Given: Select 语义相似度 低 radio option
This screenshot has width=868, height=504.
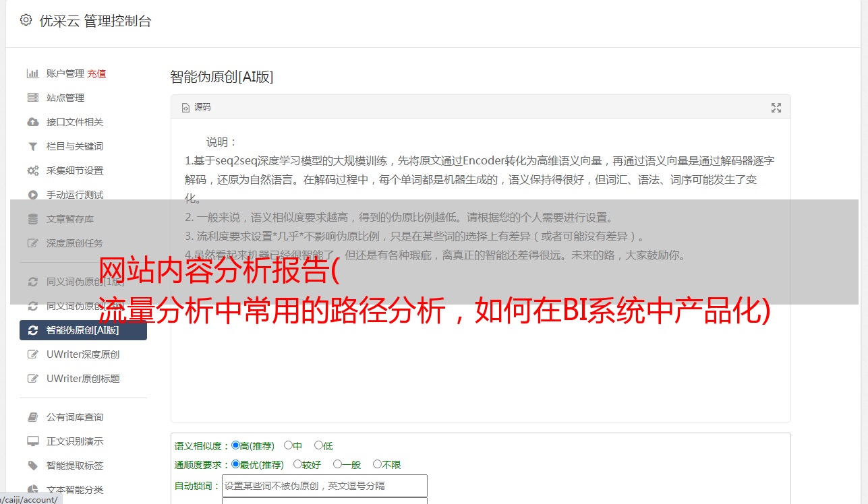Looking at the screenshot, I should click(x=318, y=445).
